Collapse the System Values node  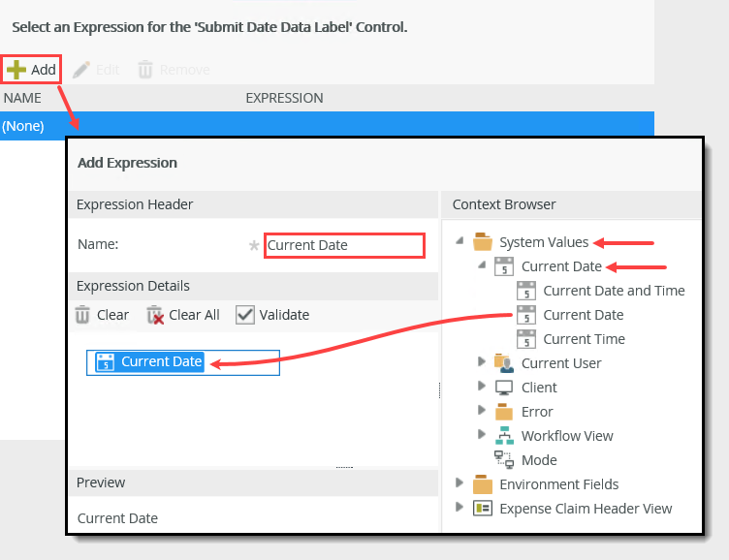coord(460,242)
